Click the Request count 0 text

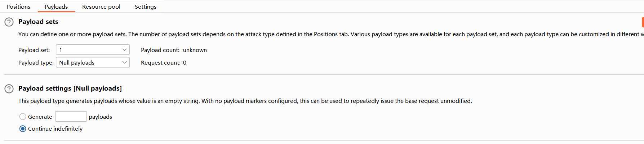point(164,63)
